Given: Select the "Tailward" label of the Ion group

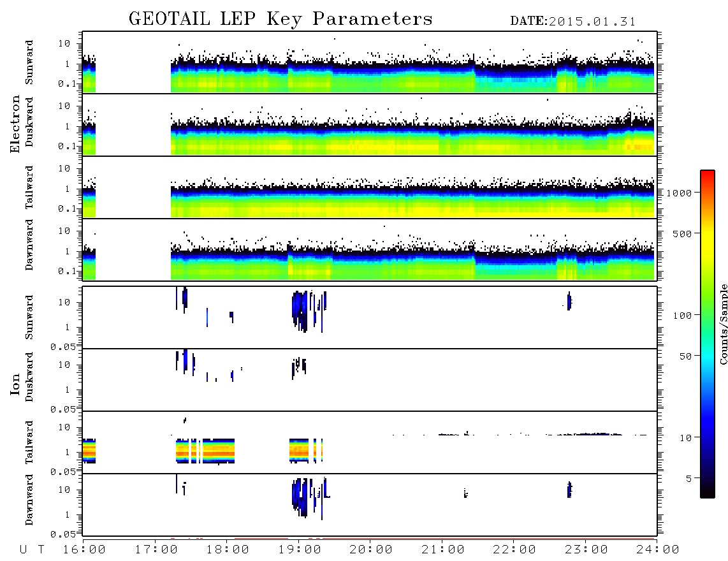Looking at the screenshot, I should coord(29,442).
